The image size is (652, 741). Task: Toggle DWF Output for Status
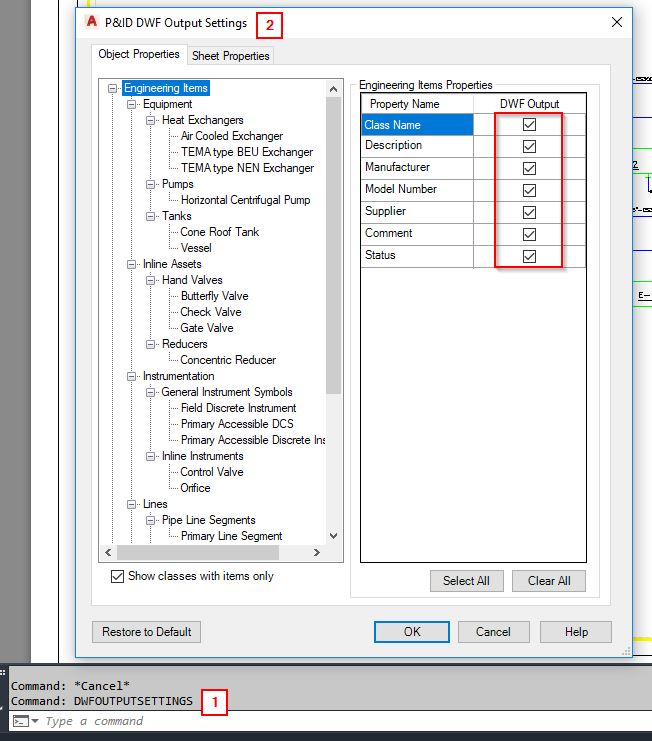click(529, 257)
